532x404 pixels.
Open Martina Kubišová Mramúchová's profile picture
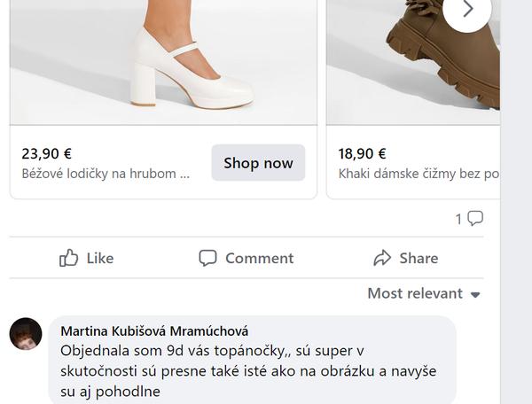[26, 334]
